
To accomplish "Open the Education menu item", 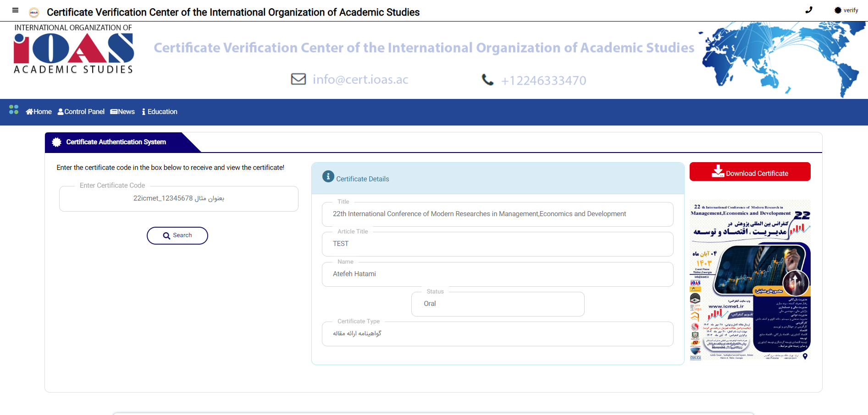I will [160, 112].
